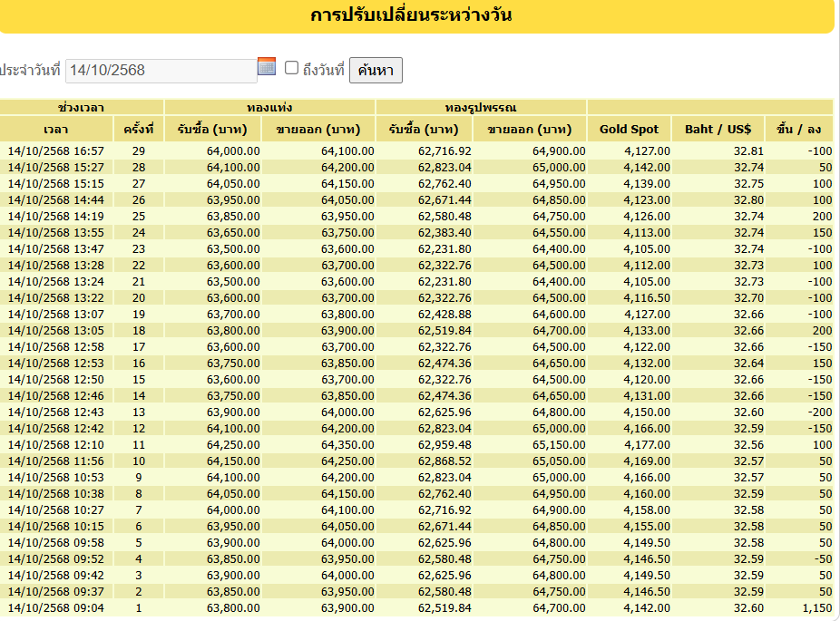Image resolution: width=840 pixels, height=621 pixels.
Task: Select round number 25 cell
Action: (x=139, y=217)
